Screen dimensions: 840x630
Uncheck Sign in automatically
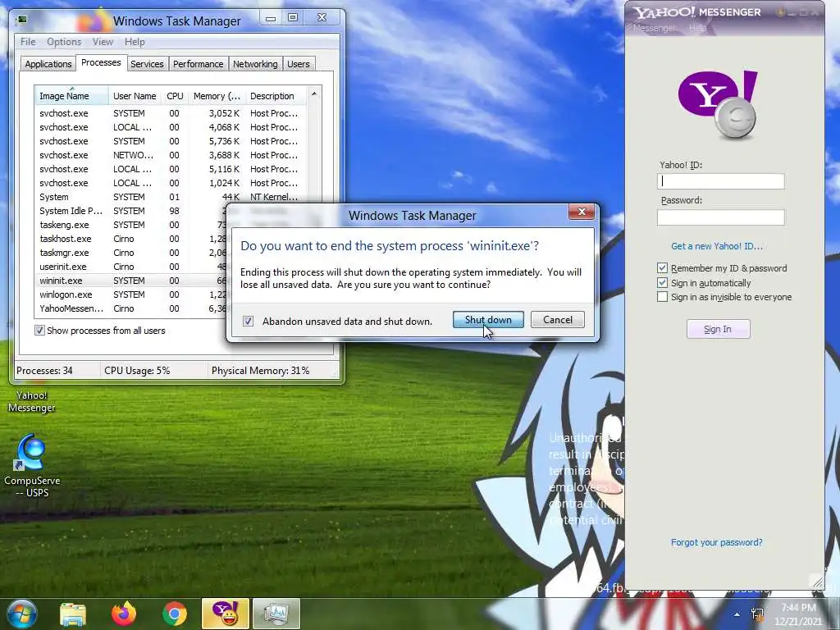tap(663, 282)
